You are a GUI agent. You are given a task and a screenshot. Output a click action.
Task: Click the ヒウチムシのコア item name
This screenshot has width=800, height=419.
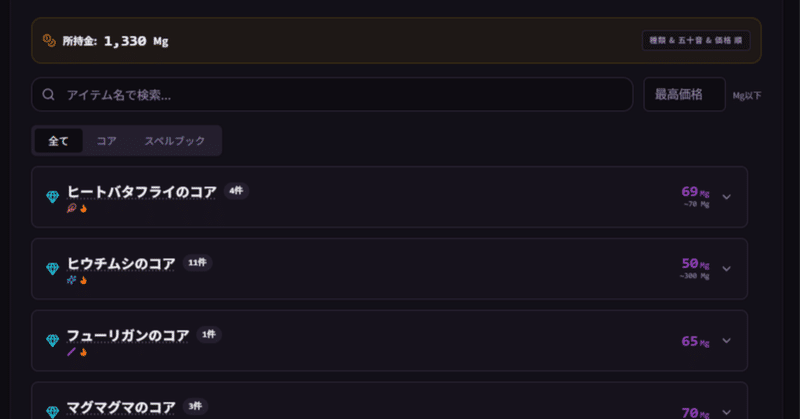[x=121, y=264]
